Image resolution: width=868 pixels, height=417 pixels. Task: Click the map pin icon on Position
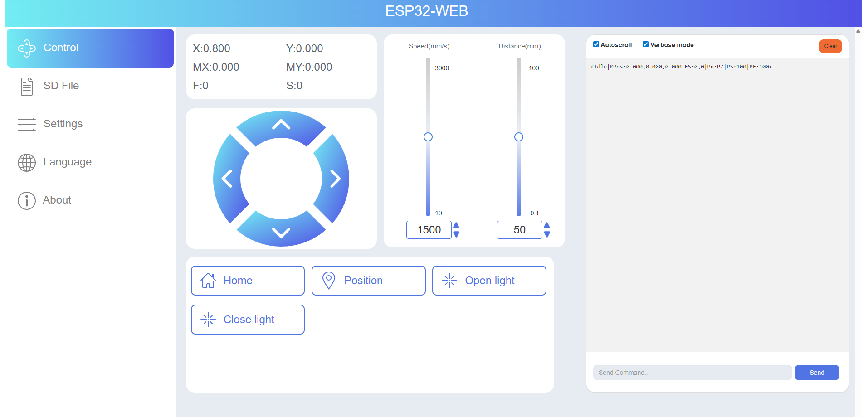(x=329, y=281)
